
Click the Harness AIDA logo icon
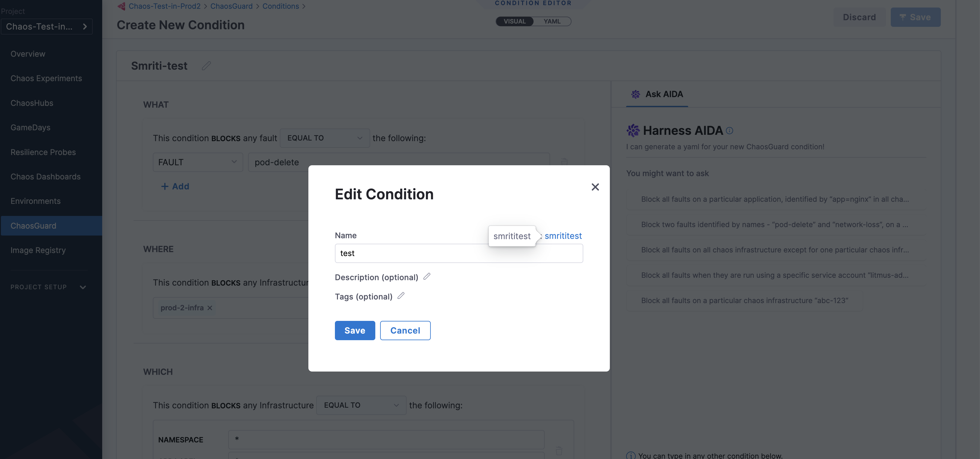633,131
